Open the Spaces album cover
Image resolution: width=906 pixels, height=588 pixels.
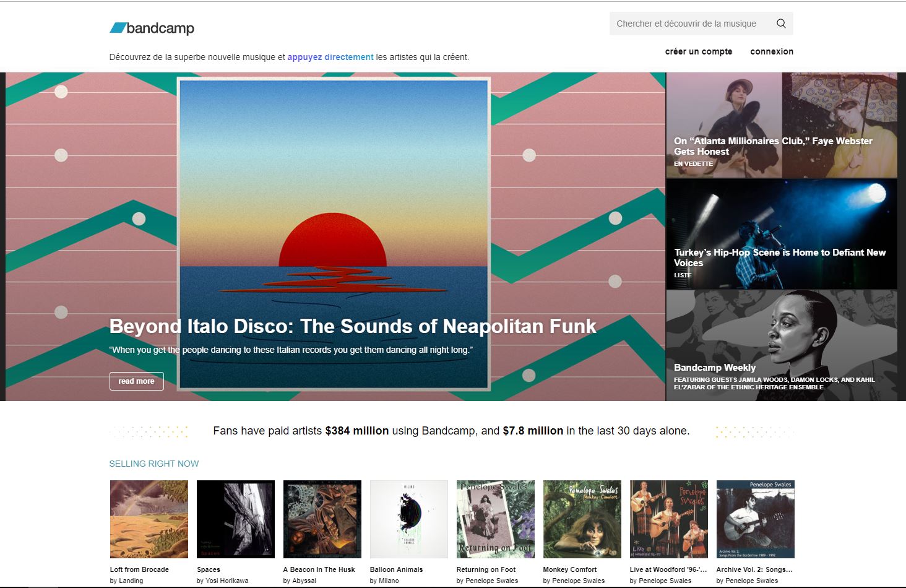(x=236, y=519)
